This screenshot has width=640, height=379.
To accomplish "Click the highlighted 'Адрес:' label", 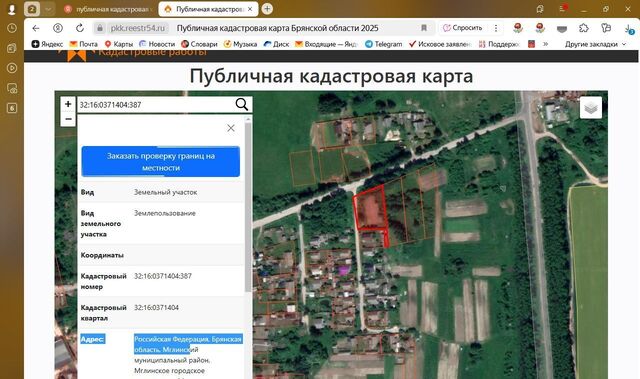I will click(x=93, y=339).
